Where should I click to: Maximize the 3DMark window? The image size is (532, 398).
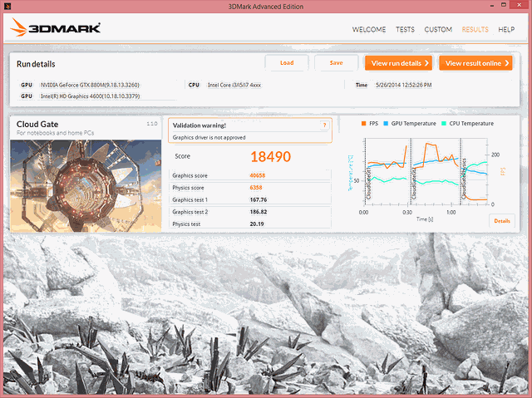[x=504, y=5]
